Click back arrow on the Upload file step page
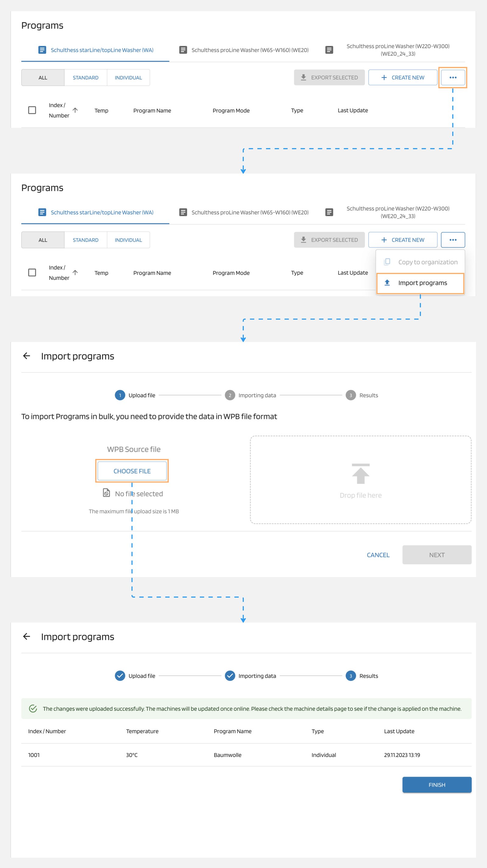Screen dimensions: 487x868 tap(26, 356)
